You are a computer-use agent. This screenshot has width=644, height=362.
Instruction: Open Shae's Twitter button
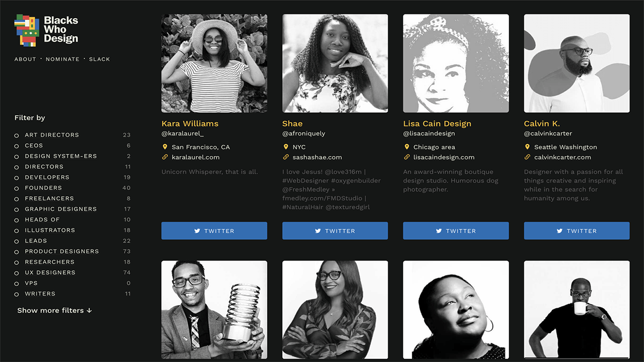click(335, 231)
